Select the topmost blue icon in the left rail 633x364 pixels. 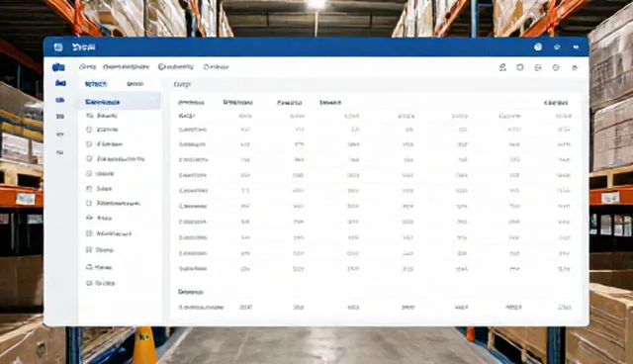pos(59,67)
